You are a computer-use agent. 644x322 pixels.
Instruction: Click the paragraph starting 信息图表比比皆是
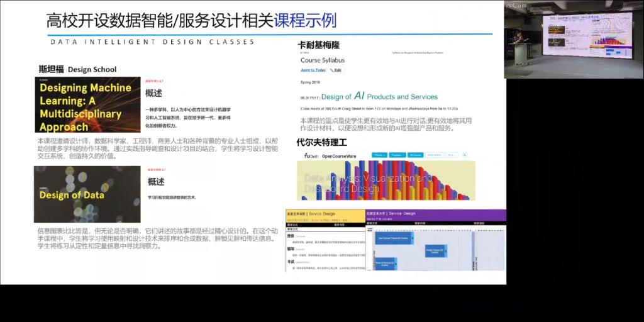coord(158,238)
